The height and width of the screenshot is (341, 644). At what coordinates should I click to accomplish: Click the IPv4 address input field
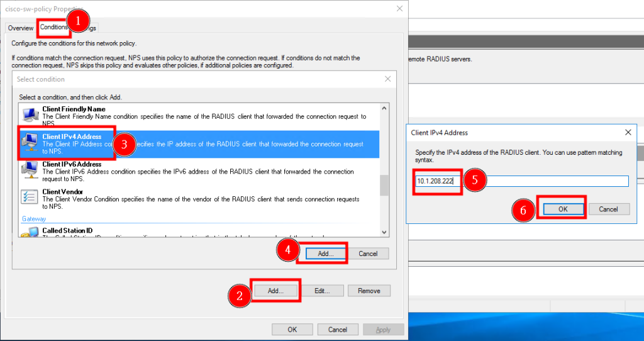click(521, 181)
